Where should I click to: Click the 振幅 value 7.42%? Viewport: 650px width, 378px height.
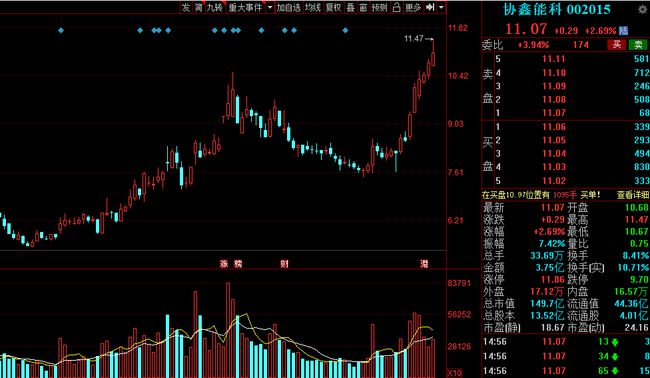coord(552,243)
